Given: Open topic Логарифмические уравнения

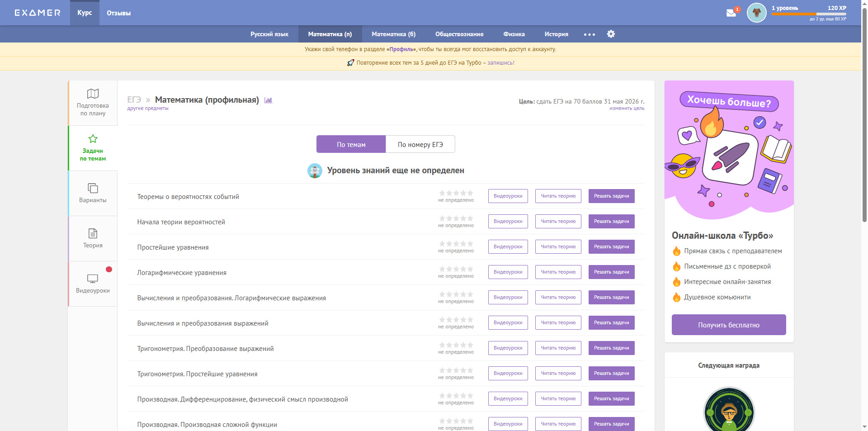Looking at the screenshot, I should pyautogui.click(x=182, y=273).
